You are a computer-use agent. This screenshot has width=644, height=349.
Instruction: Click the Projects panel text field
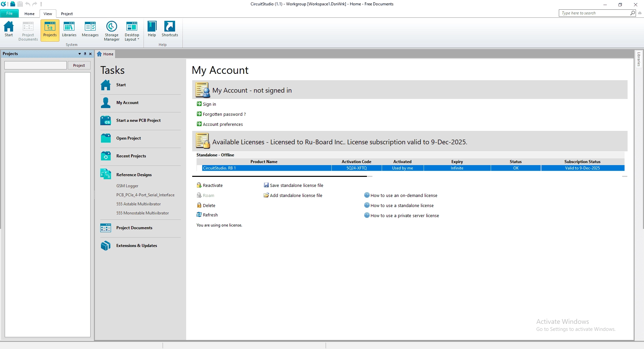tap(36, 65)
